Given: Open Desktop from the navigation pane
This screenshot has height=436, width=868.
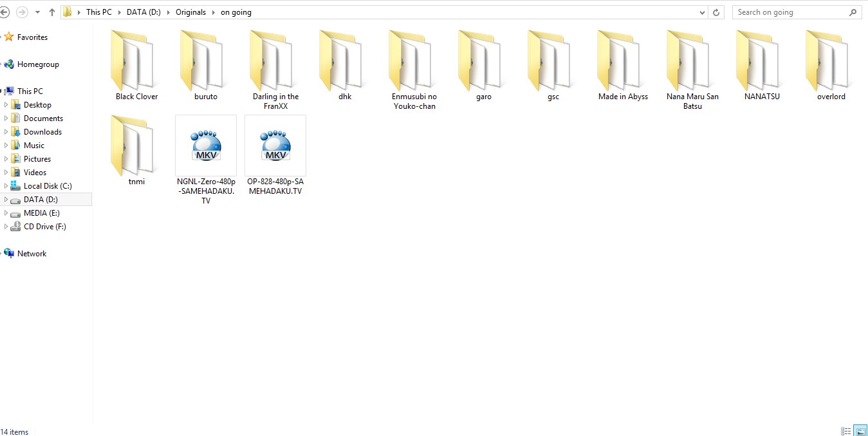Looking at the screenshot, I should (x=37, y=104).
